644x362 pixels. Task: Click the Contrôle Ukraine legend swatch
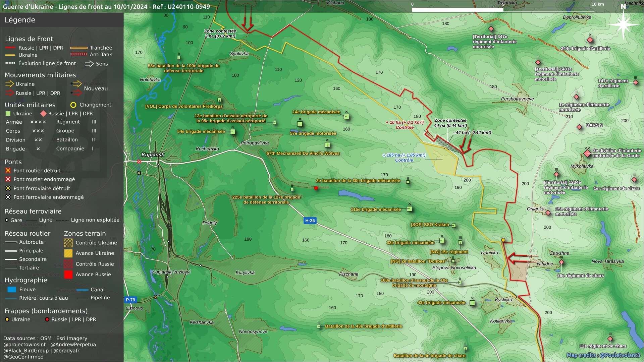(68, 243)
